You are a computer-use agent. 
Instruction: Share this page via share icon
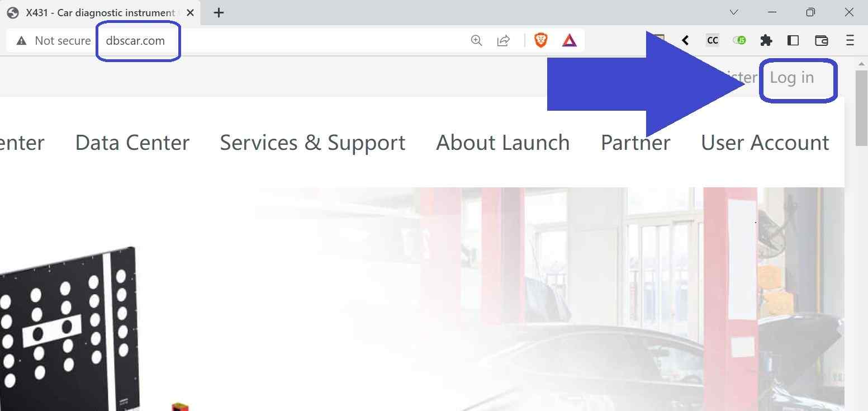[x=504, y=40]
